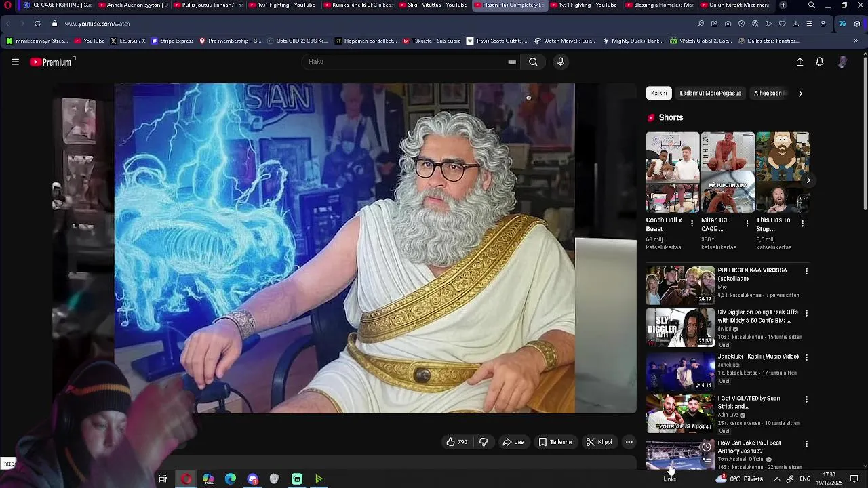Screen dimensions: 868x488
Task: Open menu for Sly Diggler video
Action: 806,314
